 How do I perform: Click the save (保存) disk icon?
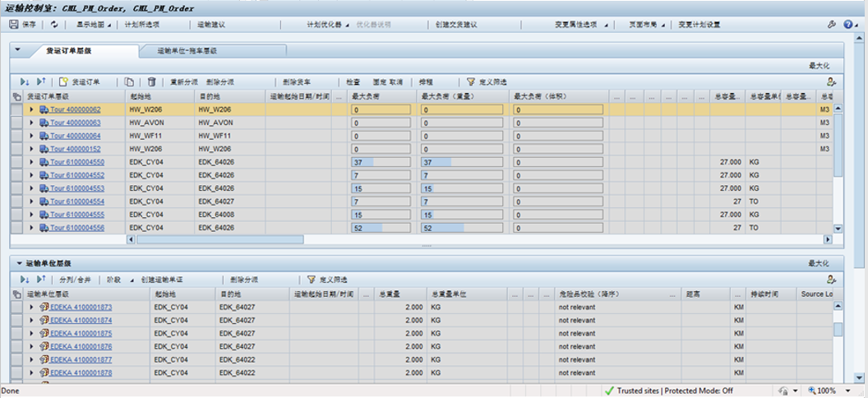point(14,25)
